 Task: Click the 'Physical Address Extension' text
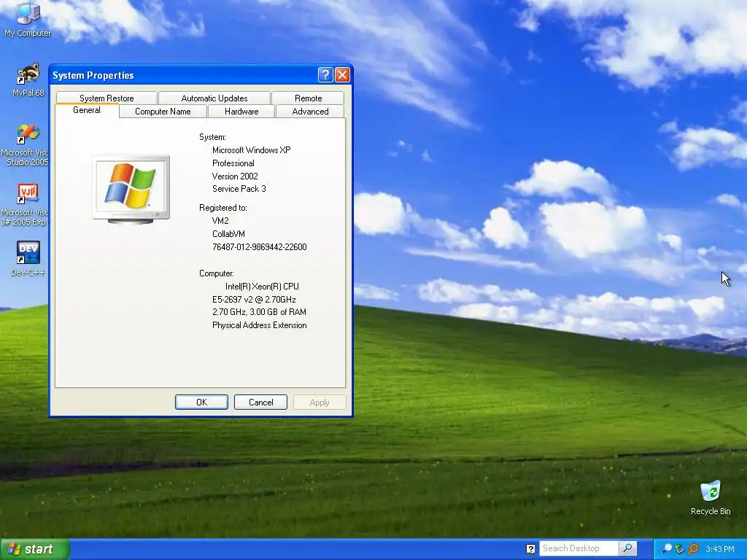coord(259,325)
